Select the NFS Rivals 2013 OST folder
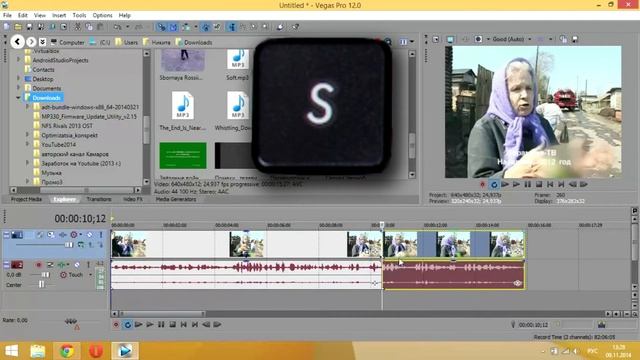Screen dimensions: 640x360 67,126
